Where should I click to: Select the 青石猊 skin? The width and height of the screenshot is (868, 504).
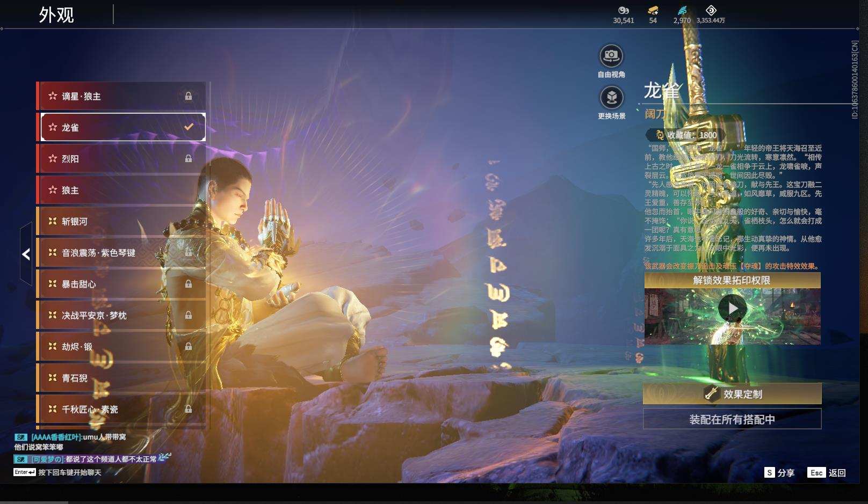tap(122, 378)
